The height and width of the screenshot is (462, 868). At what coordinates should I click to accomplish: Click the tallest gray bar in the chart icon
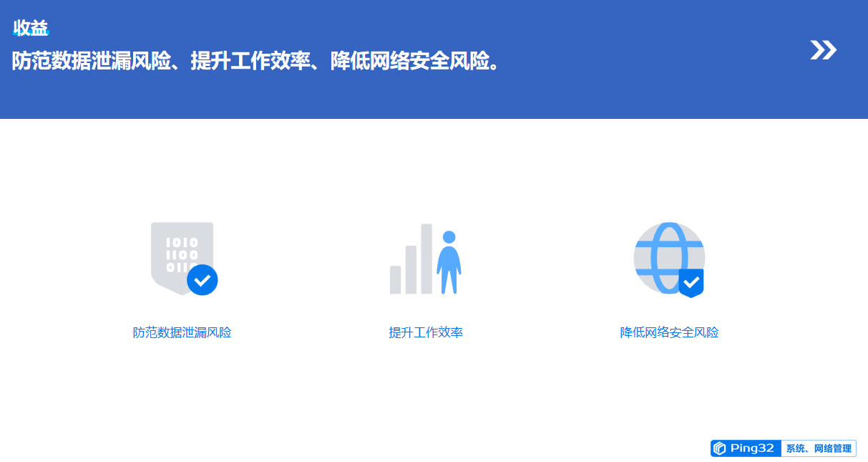[x=426, y=259]
